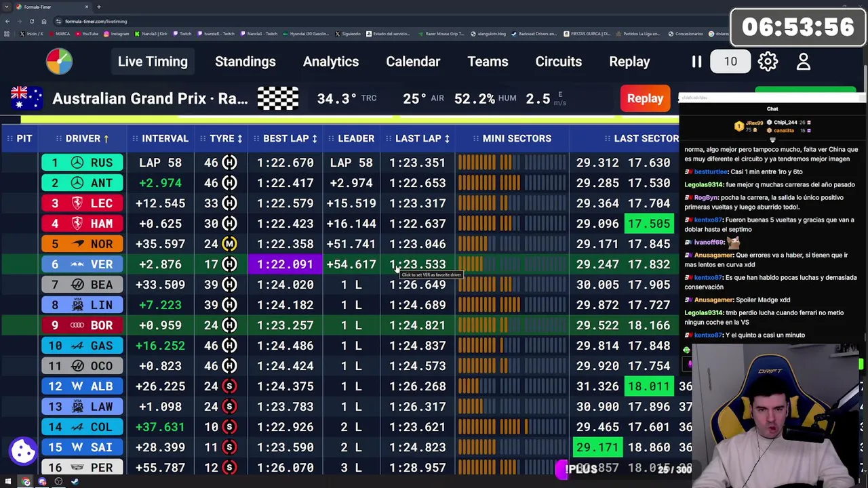Image resolution: width=868 pixels, height=488 pixels.
Task: Open the Calendar page
Action: coord(413,62)
